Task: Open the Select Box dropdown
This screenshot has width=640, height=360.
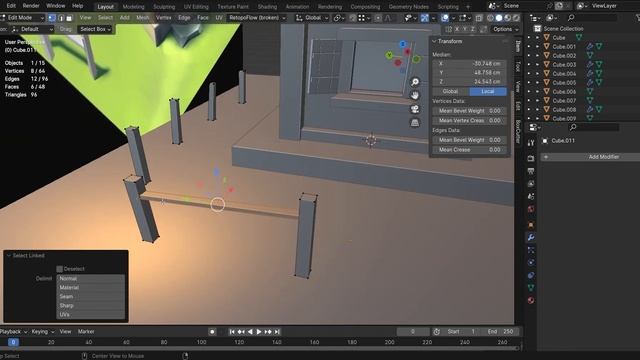Action: (95, 29)
